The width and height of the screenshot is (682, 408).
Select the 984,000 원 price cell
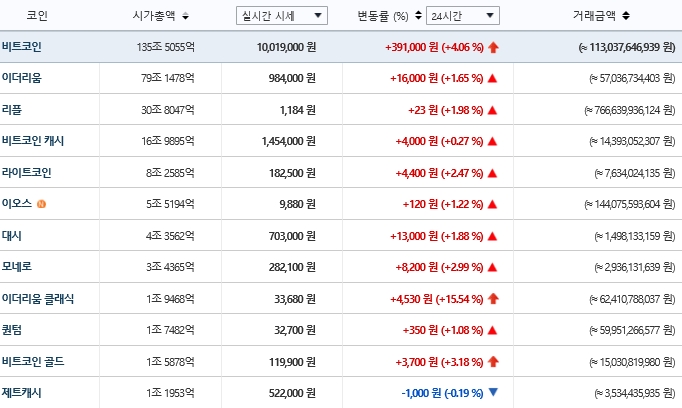292,78
